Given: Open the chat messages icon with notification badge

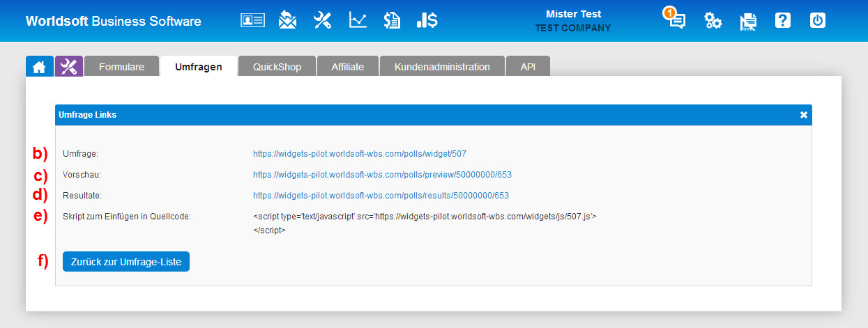Looking at the screenshot, I should coord(674,19).
